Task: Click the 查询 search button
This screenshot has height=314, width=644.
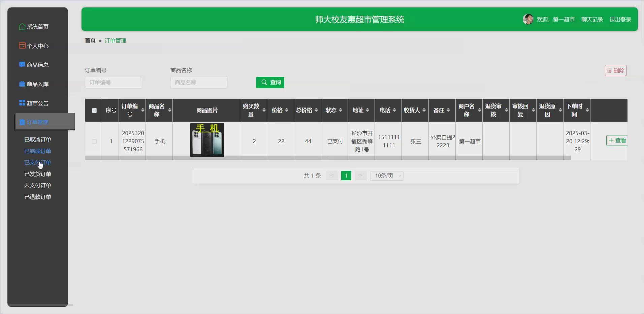Action: pyautogui.click(x=270, y=82)
